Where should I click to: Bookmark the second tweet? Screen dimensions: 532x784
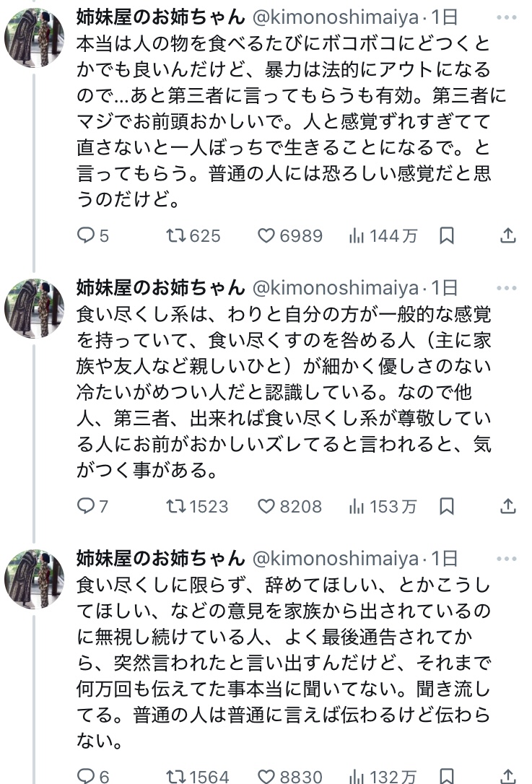pos(447,507)
